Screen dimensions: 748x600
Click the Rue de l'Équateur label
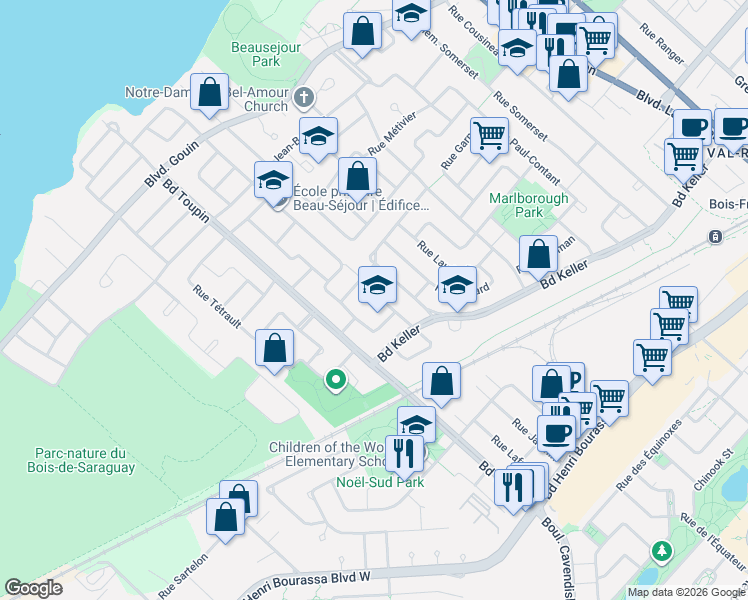pyautogui.click(x=713, y=542)
